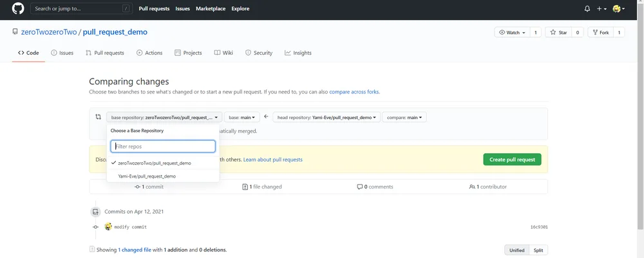Image resolution: width=644 pixels, height=258 pixels.
Task: Expand the compare: main dropdown
Action: click(x=404, y=117)
